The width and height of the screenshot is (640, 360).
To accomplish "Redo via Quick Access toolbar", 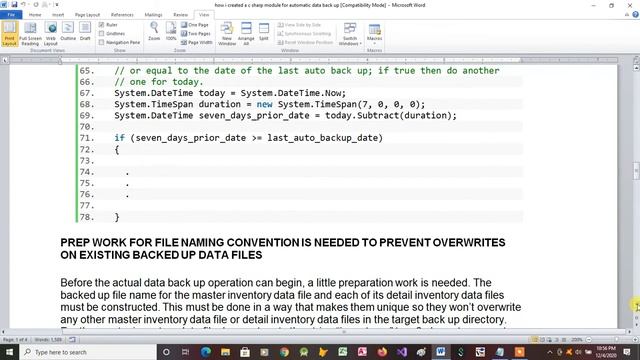I will (x=36, y=4).
